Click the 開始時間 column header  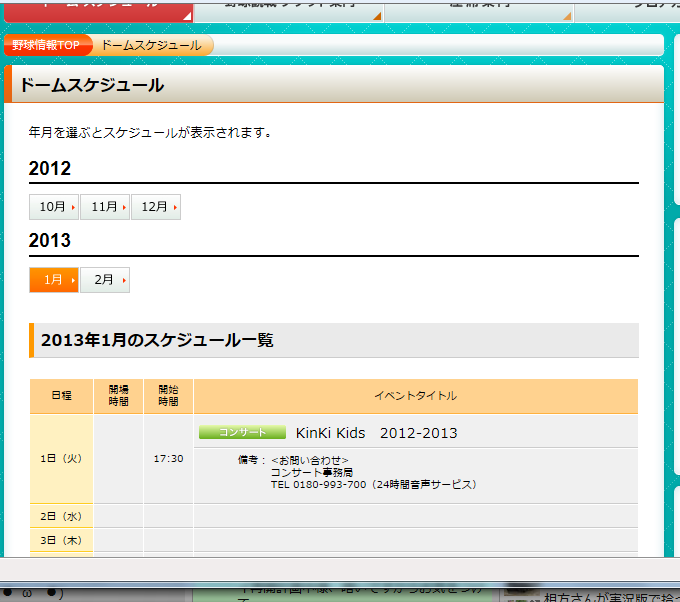pos(168,396)
